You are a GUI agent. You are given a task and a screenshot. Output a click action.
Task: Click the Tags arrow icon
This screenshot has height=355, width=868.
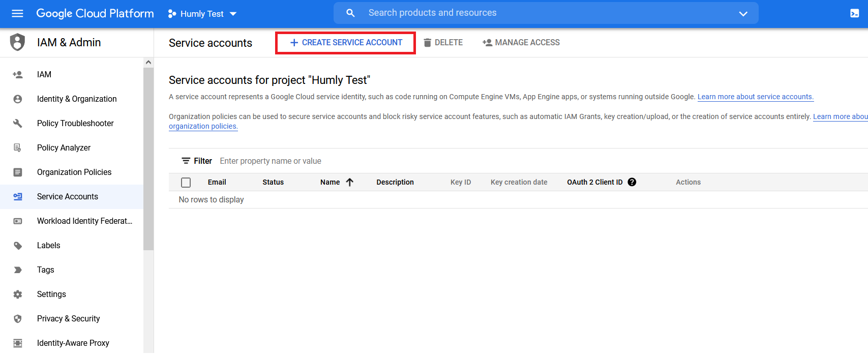[x=18, y=270]
